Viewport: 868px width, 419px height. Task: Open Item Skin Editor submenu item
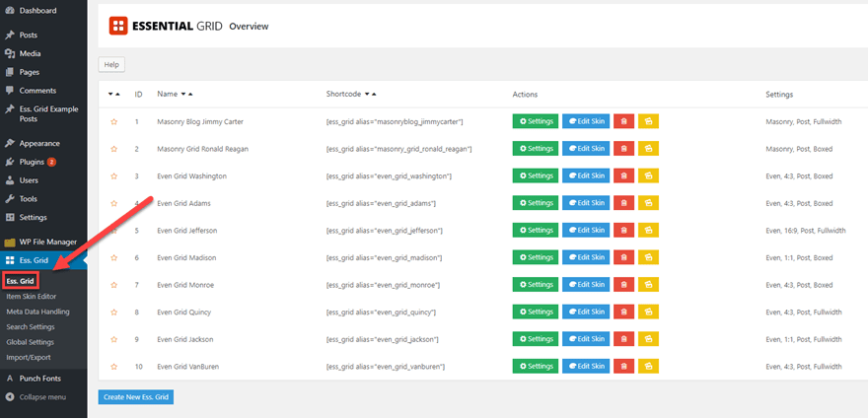tap(34, 297)
